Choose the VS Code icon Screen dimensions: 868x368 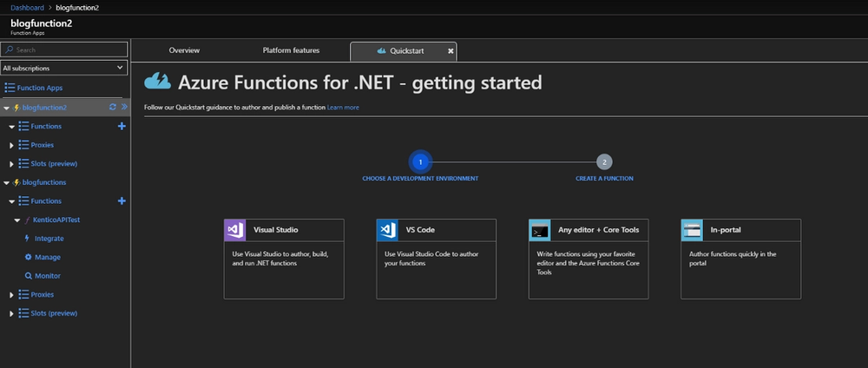[x=388, y=230]
